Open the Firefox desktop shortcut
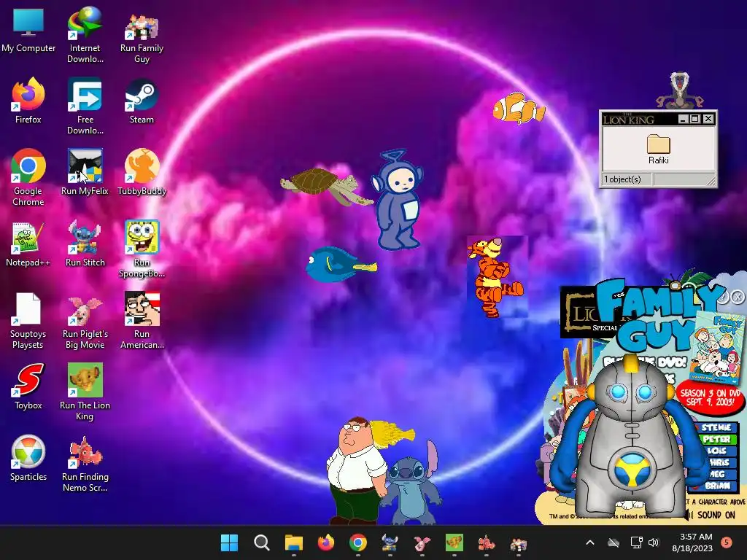The image size is (747, 560). [x=28, y=101]
